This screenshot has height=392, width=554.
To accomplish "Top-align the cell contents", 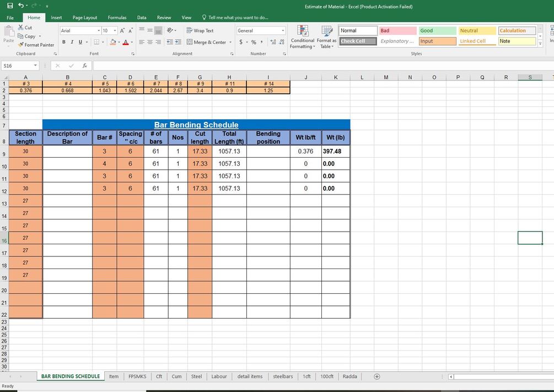I will [142, 31].
